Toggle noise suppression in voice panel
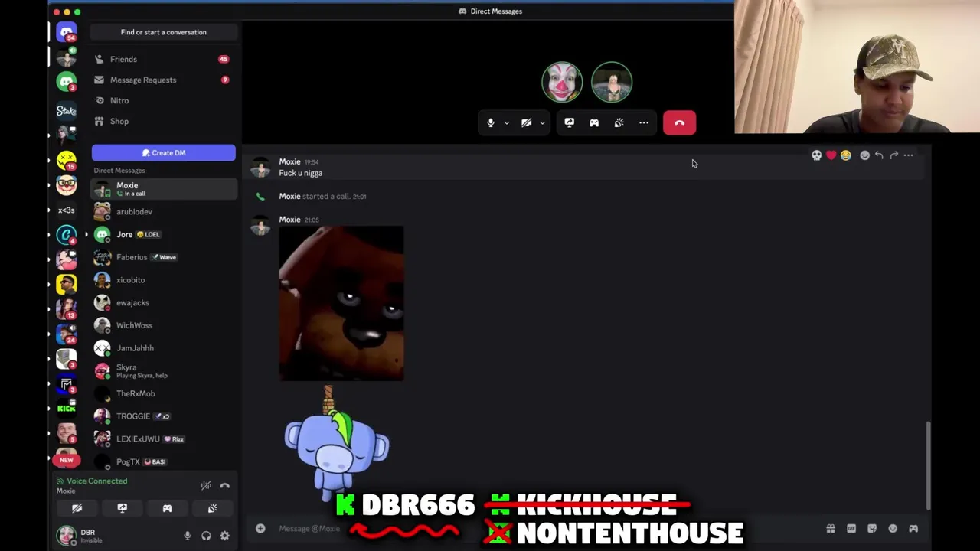The width and height of the screenshot is (980, 551). point(206,485)
